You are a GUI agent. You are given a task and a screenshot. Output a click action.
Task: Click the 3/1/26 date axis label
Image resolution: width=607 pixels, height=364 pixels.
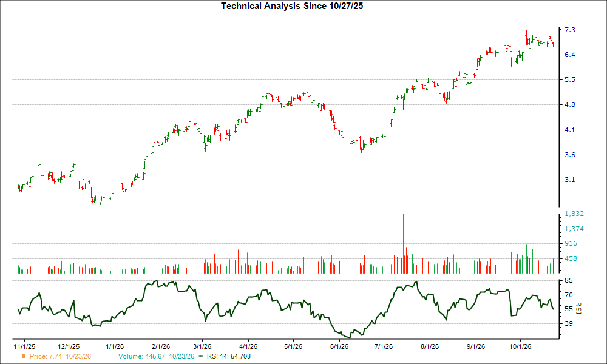click(x=202, y=346)
